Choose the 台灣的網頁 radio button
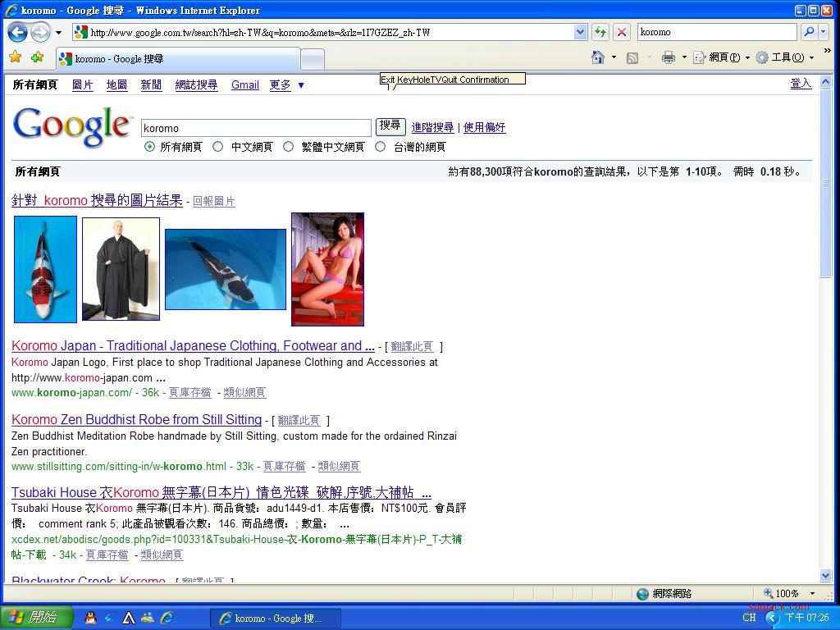The image size is (840, 630). (380, 147)
